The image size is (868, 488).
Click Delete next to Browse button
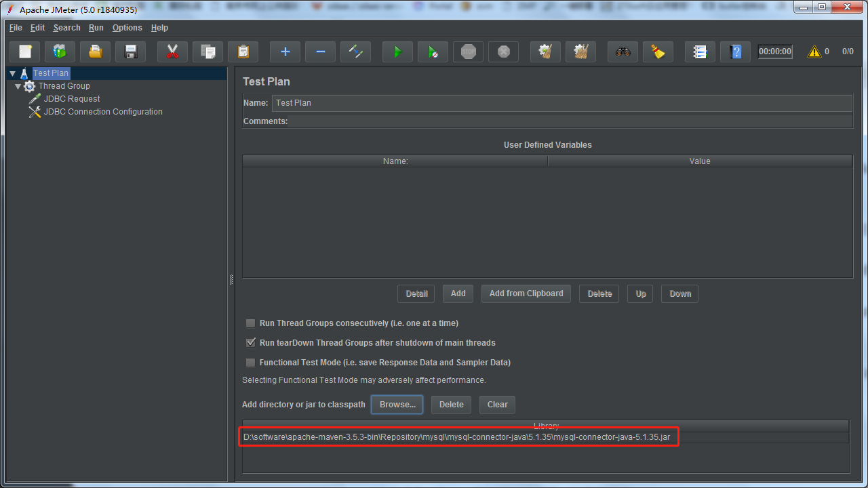coord(452,405)
